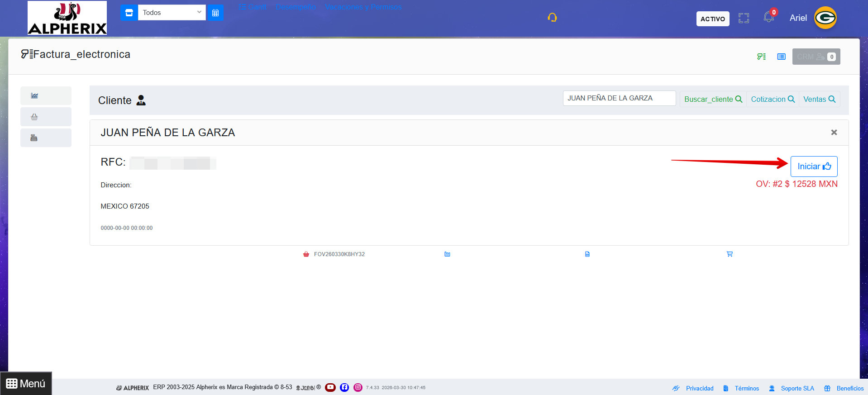Toggle the ACTIVO status button
Viewport: 868px width, 395px height.
click(x=712, y=19)
